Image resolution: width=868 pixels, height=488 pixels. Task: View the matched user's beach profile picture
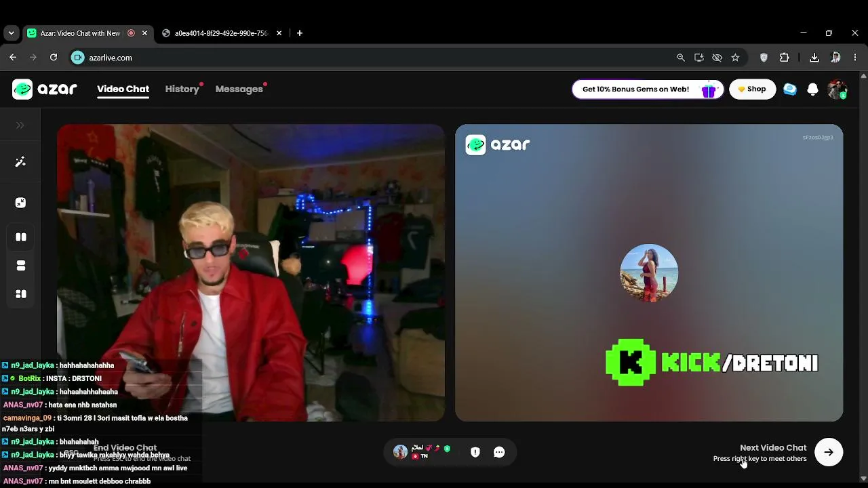coord(649,272)
